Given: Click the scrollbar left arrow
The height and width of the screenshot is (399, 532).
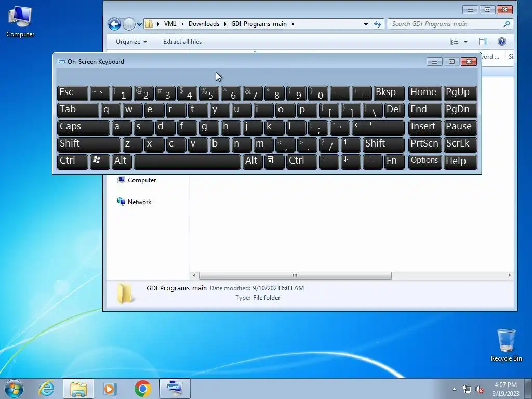Looking at the screenshot, I should click(194, 275).
